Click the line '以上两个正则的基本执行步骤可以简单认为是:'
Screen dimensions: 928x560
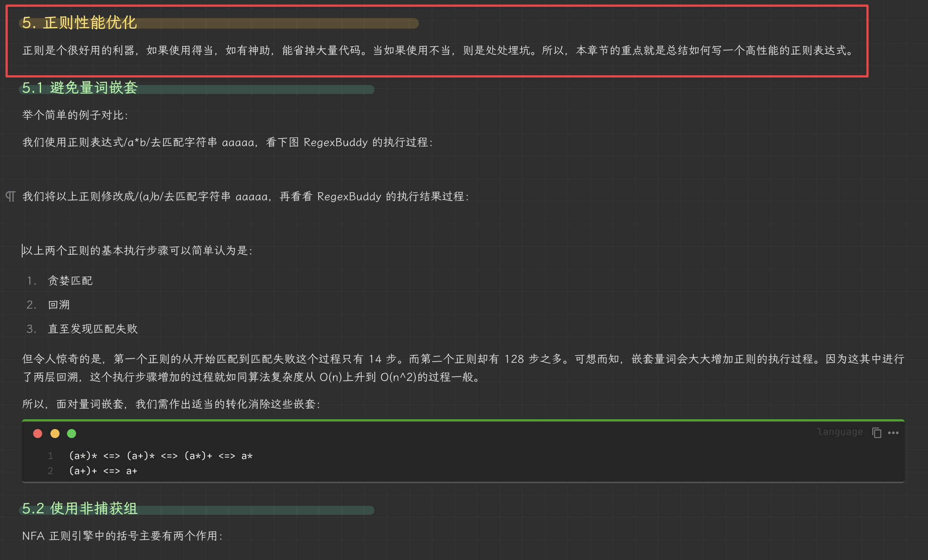click(137, 251)
